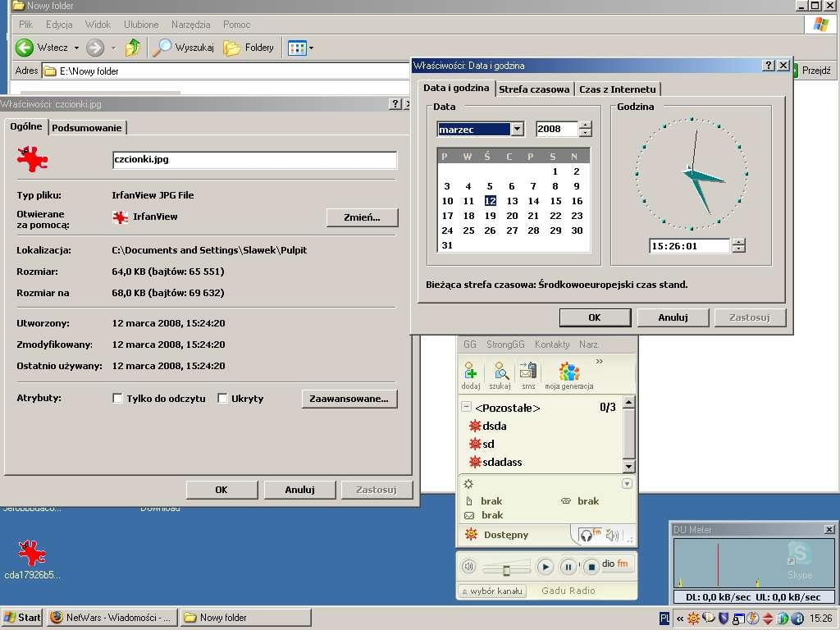Screen dimensions: 840x630
Task: Open the Gadu-Gadu description dropdown arrow
Action: 628,484
